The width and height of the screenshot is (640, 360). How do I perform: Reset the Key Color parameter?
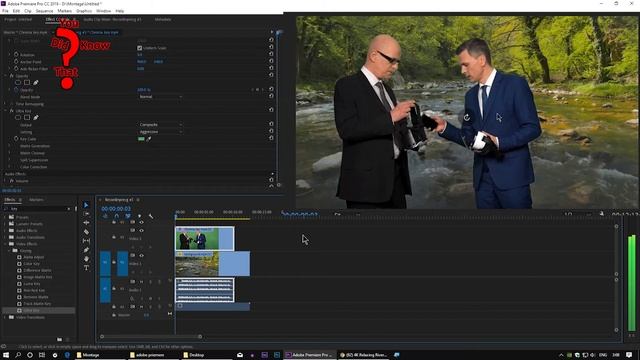[271, 138]
